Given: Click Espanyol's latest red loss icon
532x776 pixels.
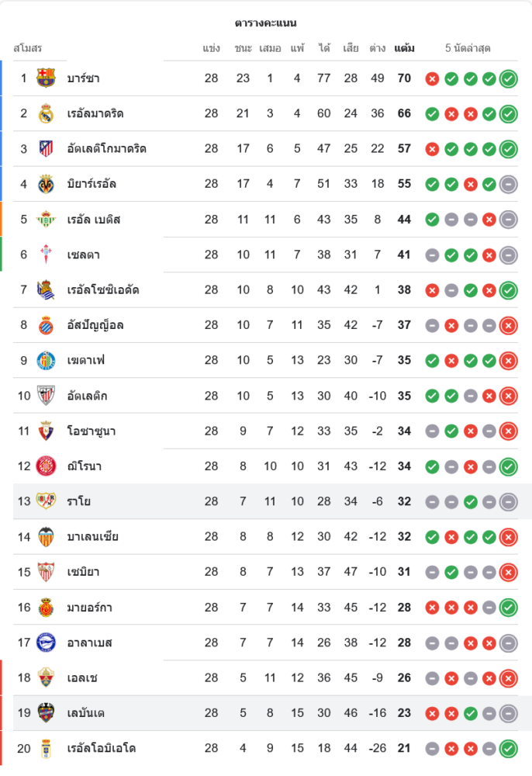Looking at the screenshot, I should coord(508,325).
